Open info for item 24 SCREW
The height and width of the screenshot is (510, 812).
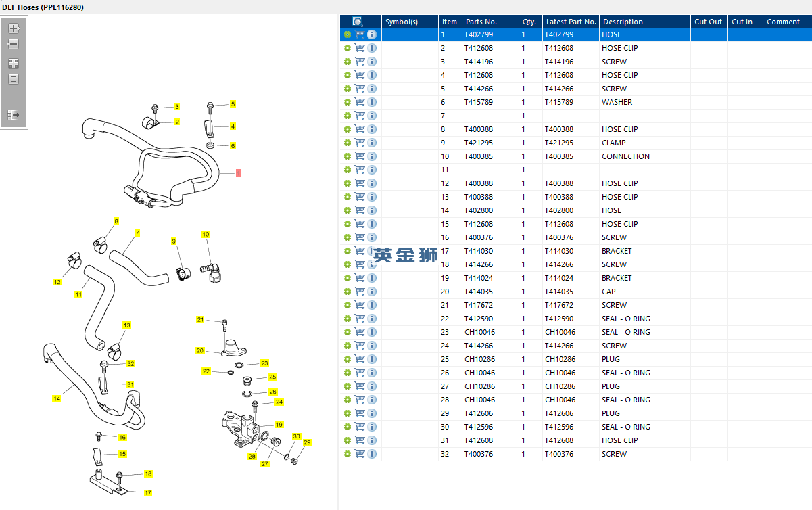372,346
